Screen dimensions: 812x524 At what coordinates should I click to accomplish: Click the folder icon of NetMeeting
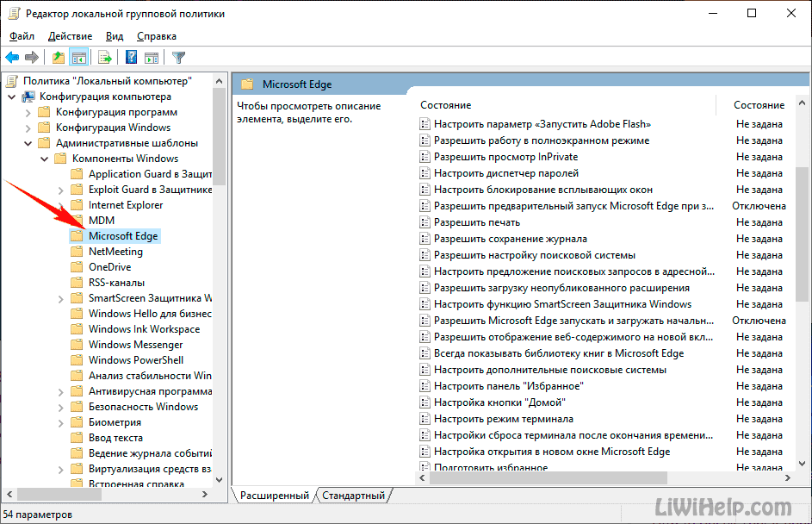tap(77, 252)
